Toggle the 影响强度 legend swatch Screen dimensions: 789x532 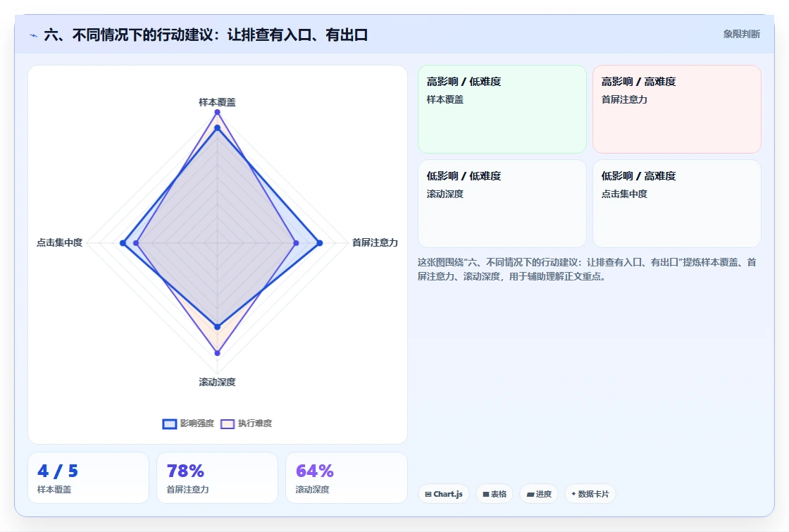(170, 423)
